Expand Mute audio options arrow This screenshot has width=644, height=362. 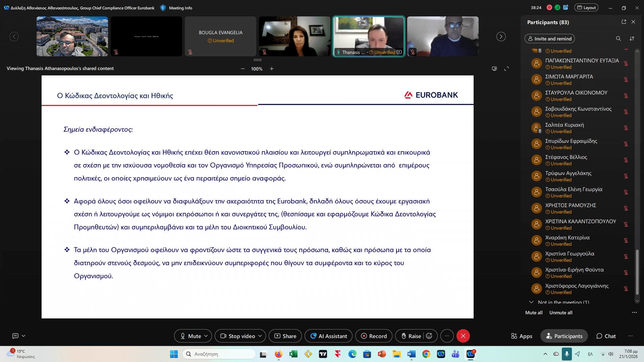click(x=206, y=336)
